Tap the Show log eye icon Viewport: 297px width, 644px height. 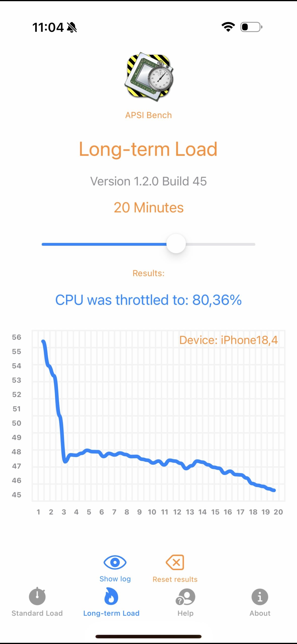(x=115, y=562)
